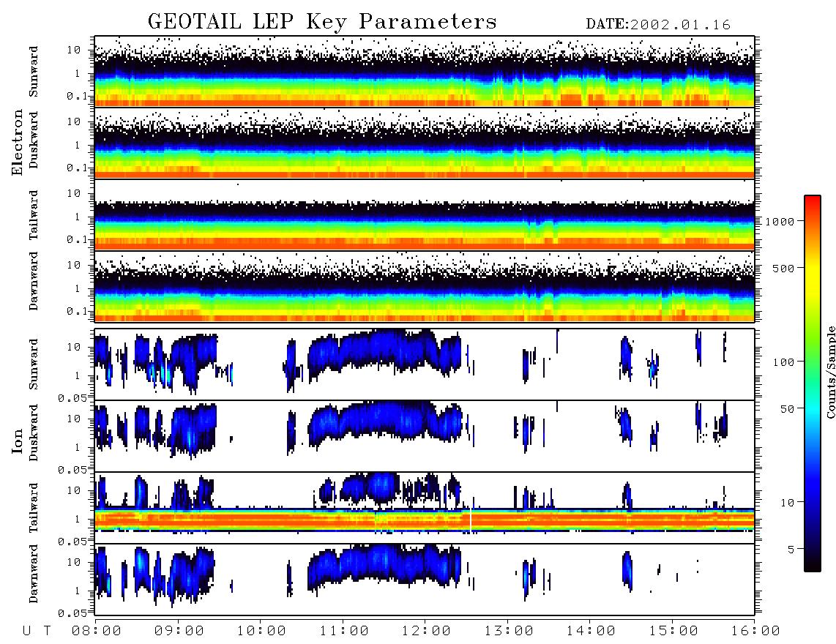
Task: Click the "GEOTAIL LEP Key Parameters" title
Action: 322,22
